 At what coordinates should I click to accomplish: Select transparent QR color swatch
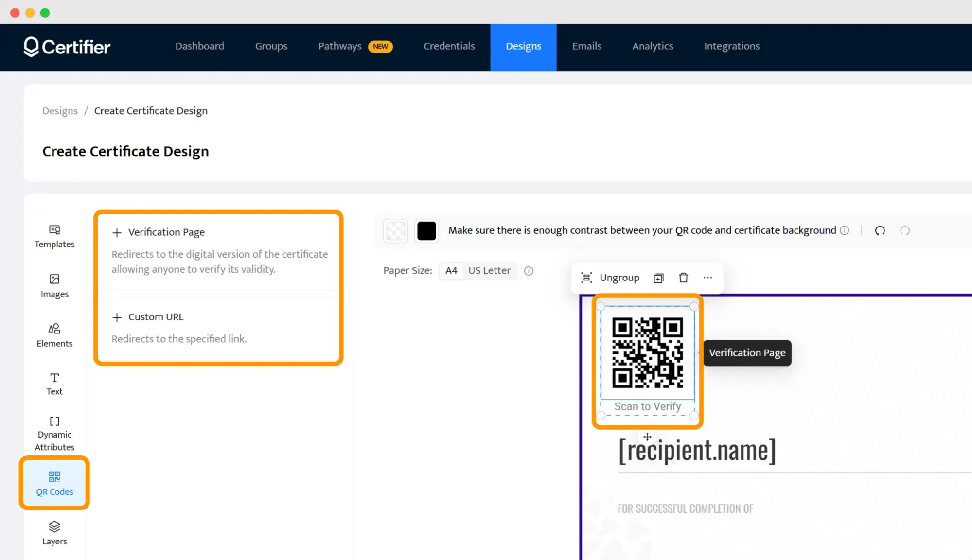(396, 230)
